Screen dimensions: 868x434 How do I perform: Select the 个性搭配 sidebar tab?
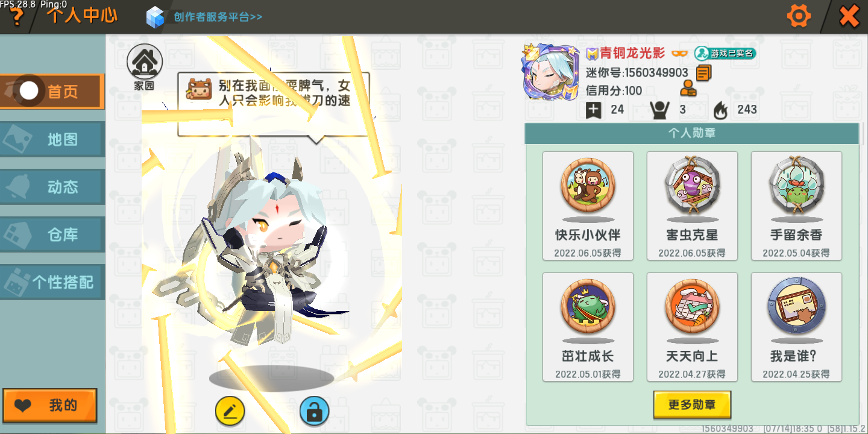click(x=52, y=282)
